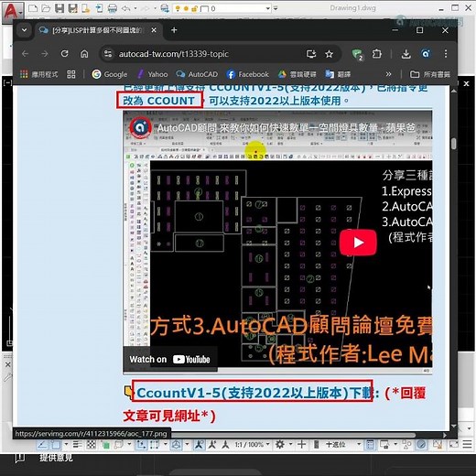The width and height of the screenshot is (476, 476).
Task: Open 所有書籤 all bookmarks folder
Action: (430, 74)
